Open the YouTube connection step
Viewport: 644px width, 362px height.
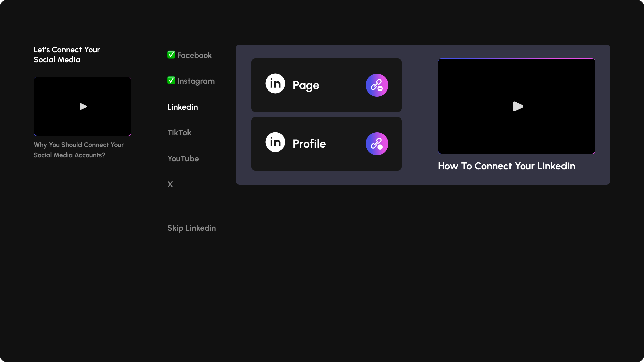[183, 159]
